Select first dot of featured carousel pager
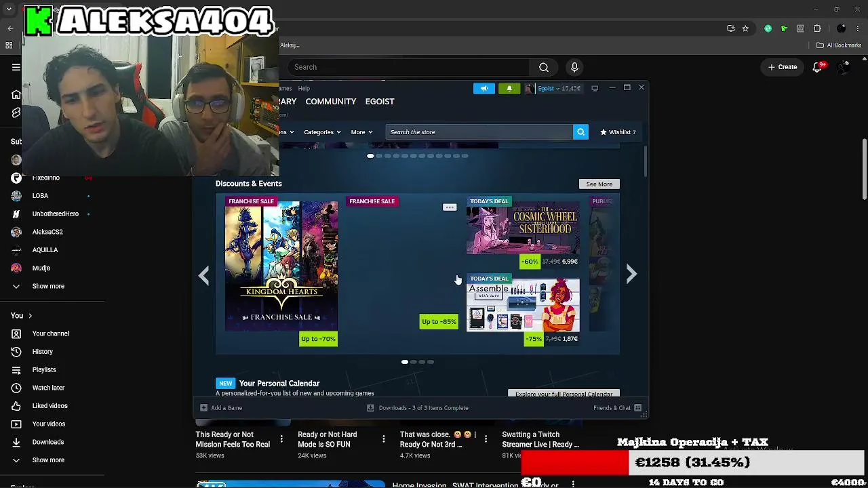This screenshot has width=868, height=488. pyautogui.click(x=370, y=156)
